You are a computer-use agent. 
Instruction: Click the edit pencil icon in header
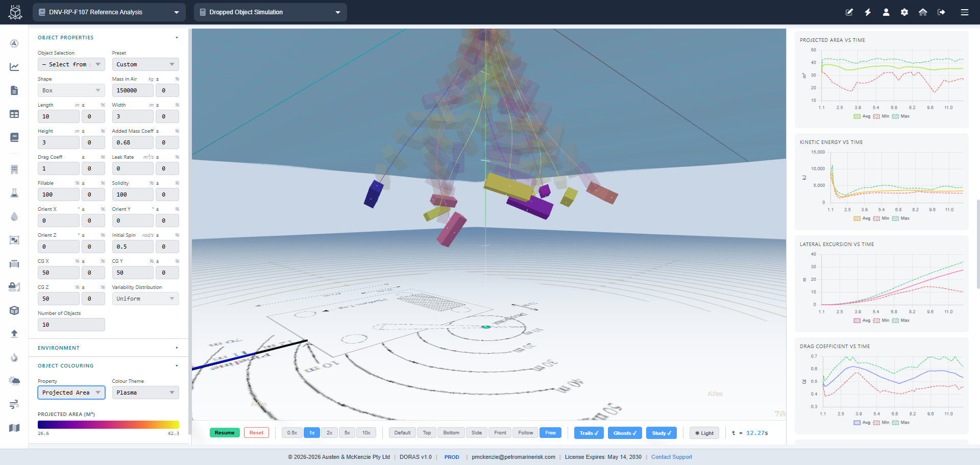click(x=849, y=12)
